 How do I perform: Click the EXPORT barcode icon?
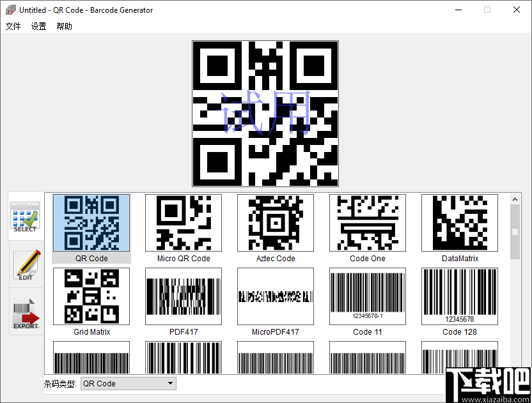pyautogui.click(x=25, y=313)
